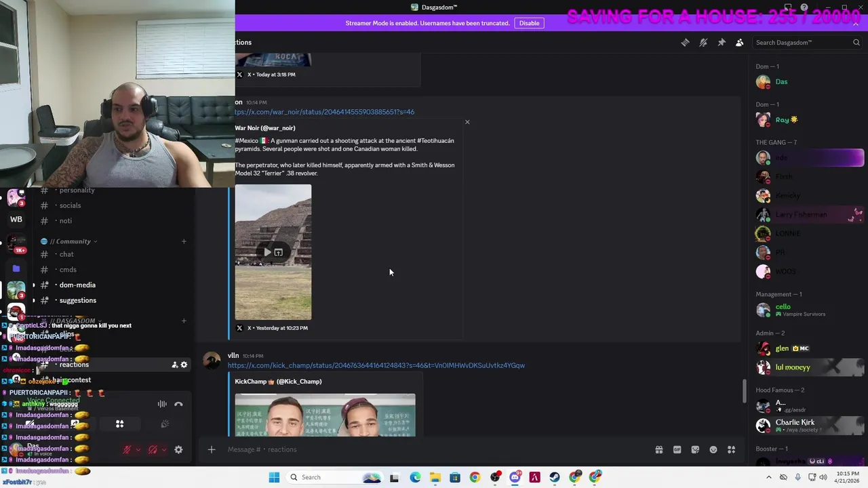Disable Streamer Mode button
The width and height of the screenshot is (868, 488).
530,23
